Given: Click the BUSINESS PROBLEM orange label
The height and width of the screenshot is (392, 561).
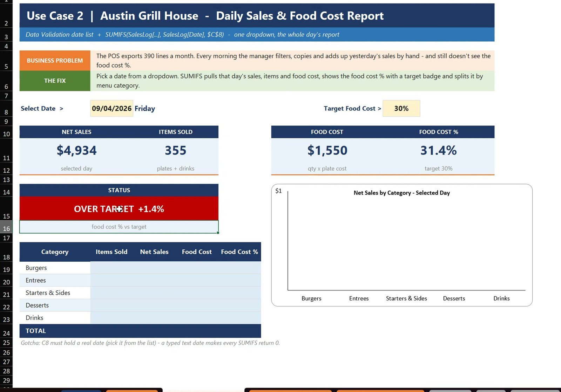Looking at the screenshot, I should [x=55, y=61].
